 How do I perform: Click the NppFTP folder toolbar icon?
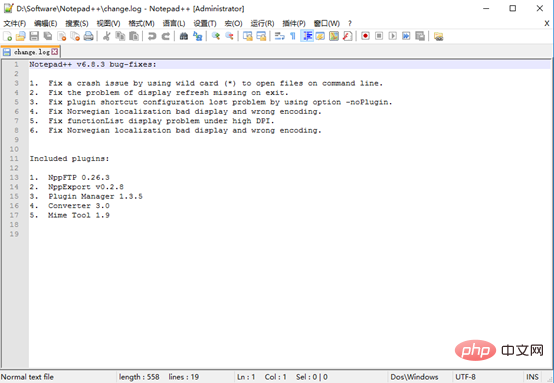[x=438, y=36]
